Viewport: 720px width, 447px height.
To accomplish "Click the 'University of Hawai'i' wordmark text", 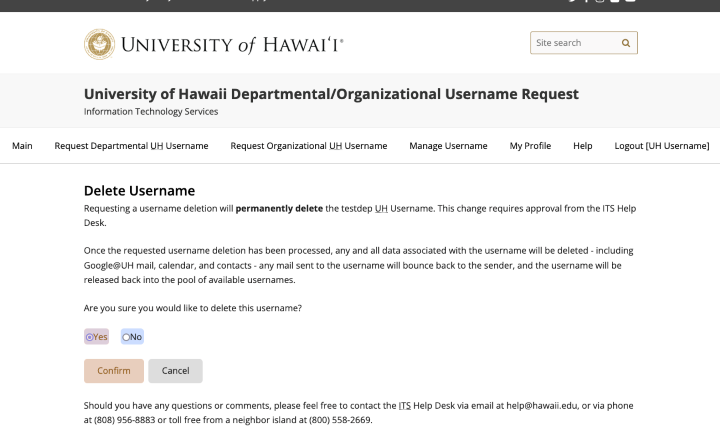I will click(232, 45).
